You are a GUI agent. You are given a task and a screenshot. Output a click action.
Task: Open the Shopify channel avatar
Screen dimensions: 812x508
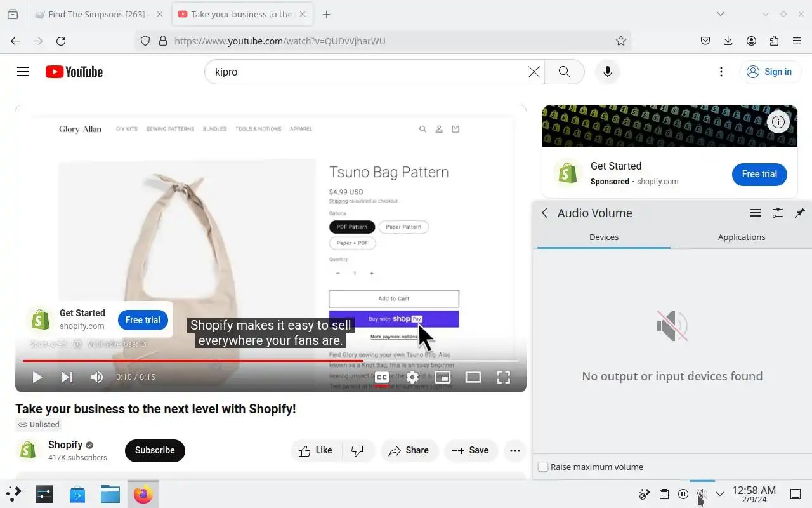point(27,450)
